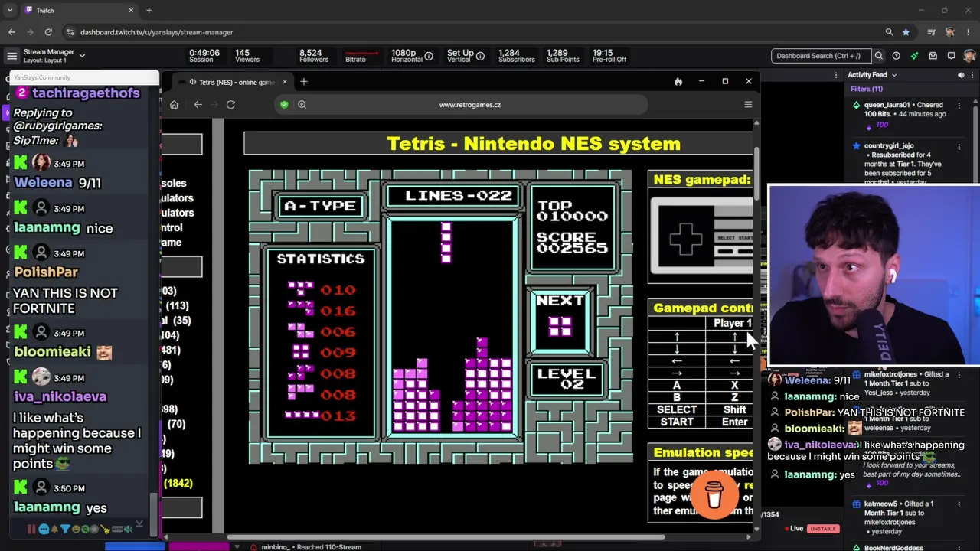Open the Twitch profile avatar menu
This screenshot has height=551, width=980.
click(969, 56)
